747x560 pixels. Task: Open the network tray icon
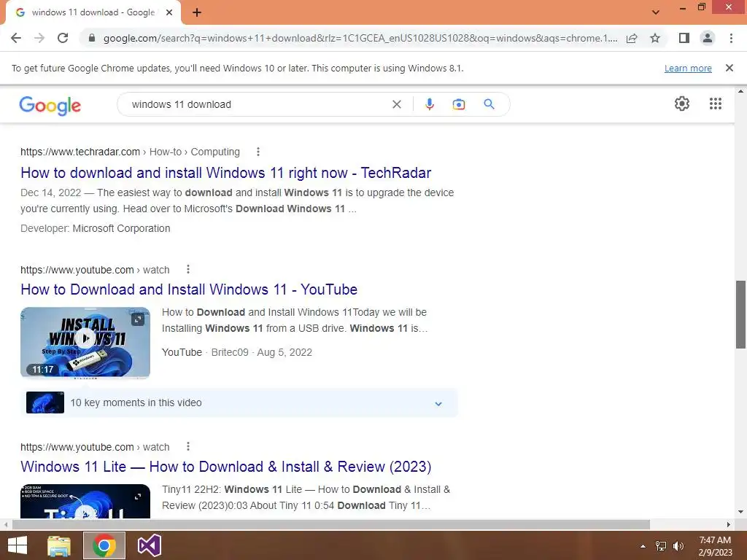click(661, 546)
